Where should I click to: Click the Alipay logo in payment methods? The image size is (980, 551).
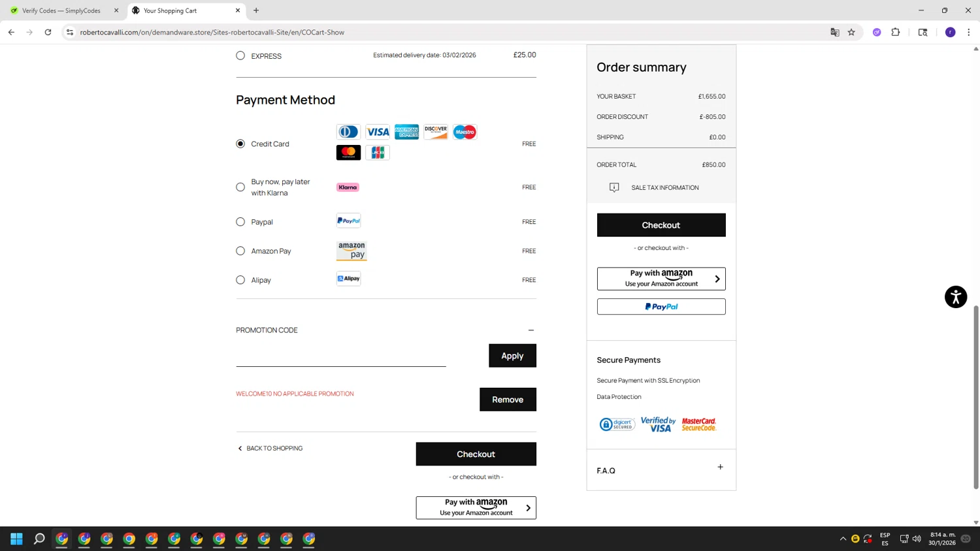coord(348,279)
